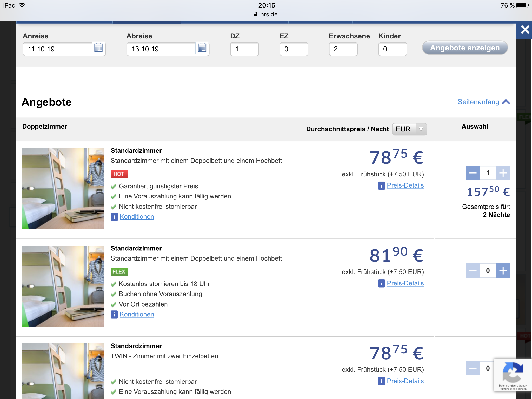This screenshot has width=532, height=399.
Task: Click the reCAPTCHA badge
Action: [513, 375]
